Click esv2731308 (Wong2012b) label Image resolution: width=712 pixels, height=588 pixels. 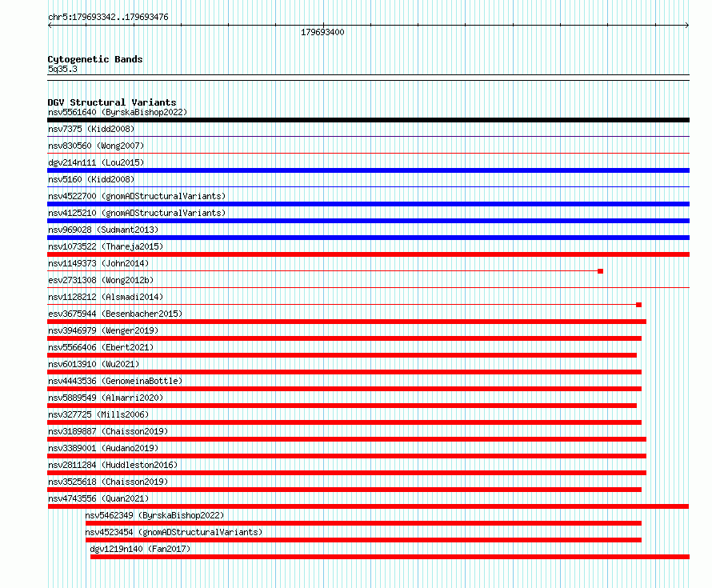pos(101,280)
